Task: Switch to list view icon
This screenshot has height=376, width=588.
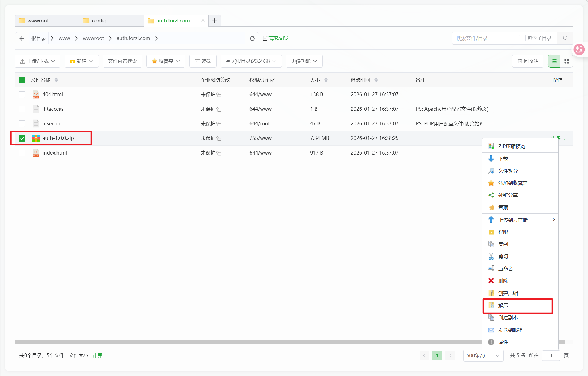Action: click(554, 61)
